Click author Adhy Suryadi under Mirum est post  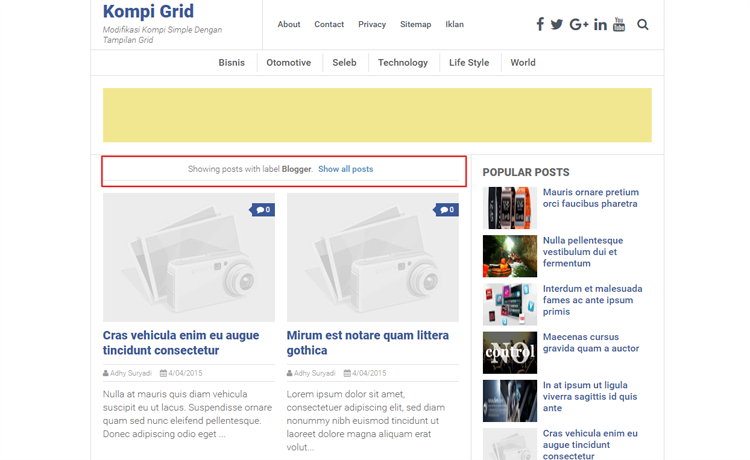311,373
